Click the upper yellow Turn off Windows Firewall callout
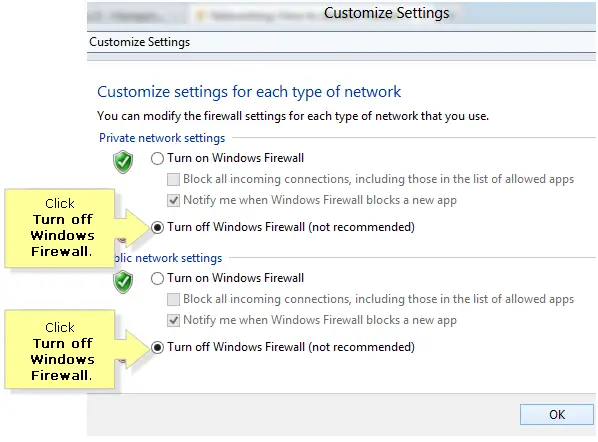The height and width of the screenshot is (442, 598). tap(60, 228)
